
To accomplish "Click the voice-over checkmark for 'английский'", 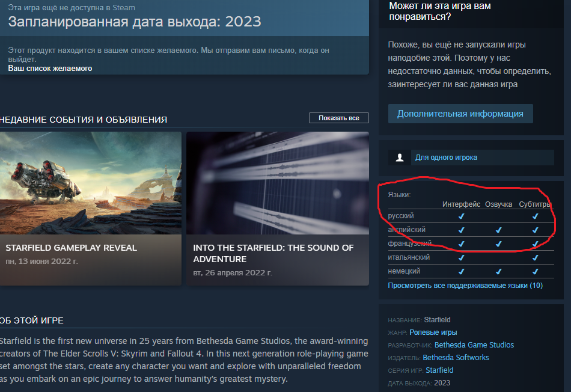I will pyautogui.click(x=498, y=230).
